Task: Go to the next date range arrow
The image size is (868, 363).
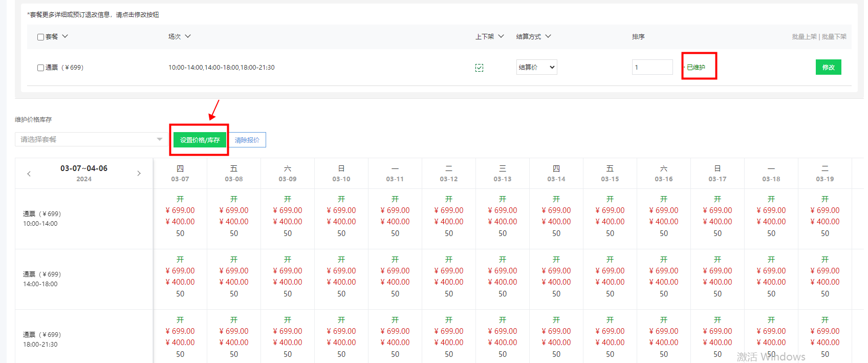Action: coord(139,174)
